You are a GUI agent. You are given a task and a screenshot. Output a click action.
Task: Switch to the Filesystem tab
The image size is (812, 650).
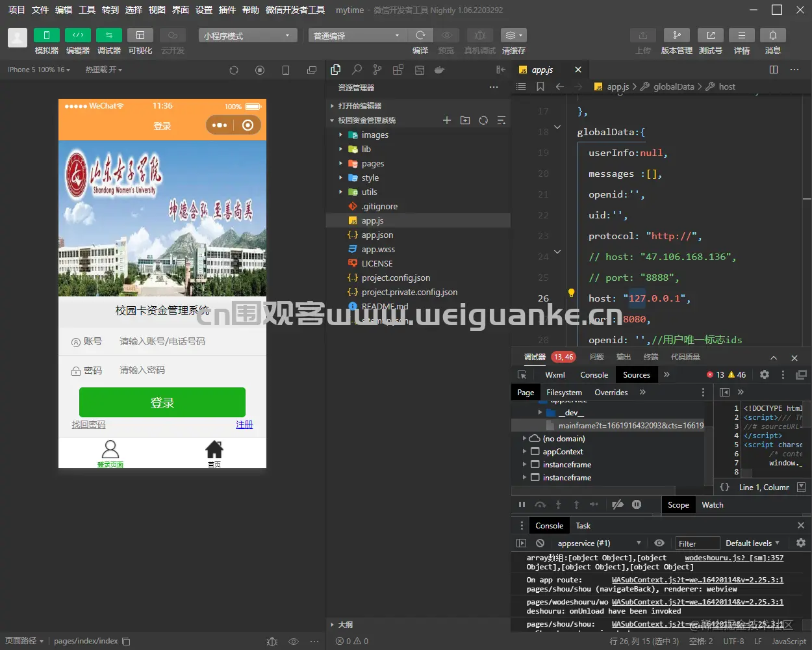click(x=565, y=393)
